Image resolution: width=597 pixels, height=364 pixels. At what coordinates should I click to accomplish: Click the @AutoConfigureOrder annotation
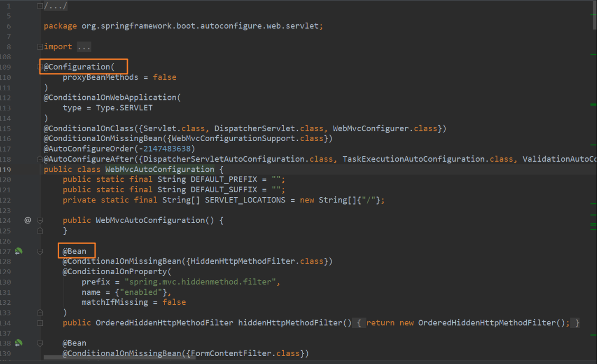point(89,149)
